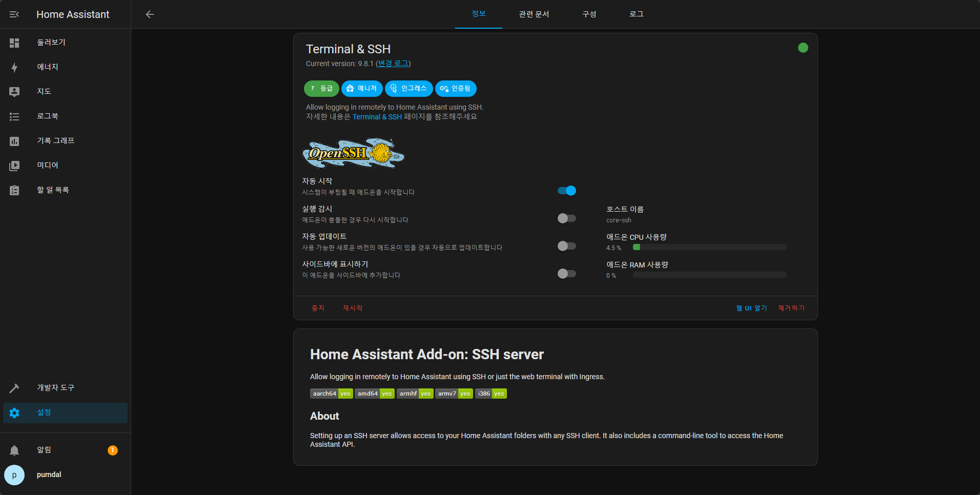Image resolution: width=980 pixels, height=495 pixels.
Task: Click the 재시작 button
Action: (x=353, y=308)
